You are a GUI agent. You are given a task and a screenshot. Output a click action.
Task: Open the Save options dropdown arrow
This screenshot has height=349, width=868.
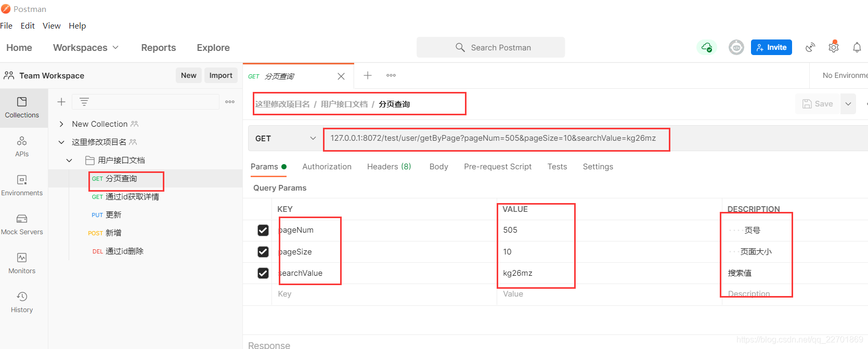click(848, 104)
